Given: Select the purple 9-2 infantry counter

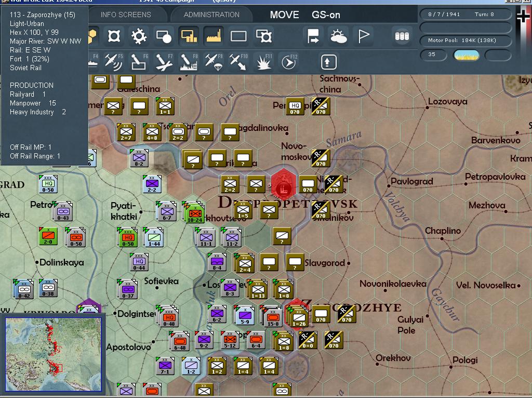Looking at the screenshot, I should (204, 340).
